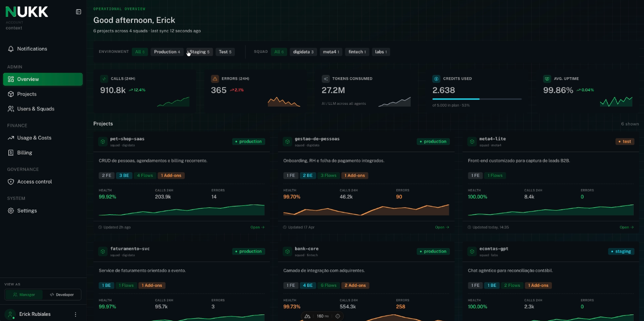The width and height of the screenshot is (644, 321).
Task: Filter squad by labs
Action: [x=381, y=52]
